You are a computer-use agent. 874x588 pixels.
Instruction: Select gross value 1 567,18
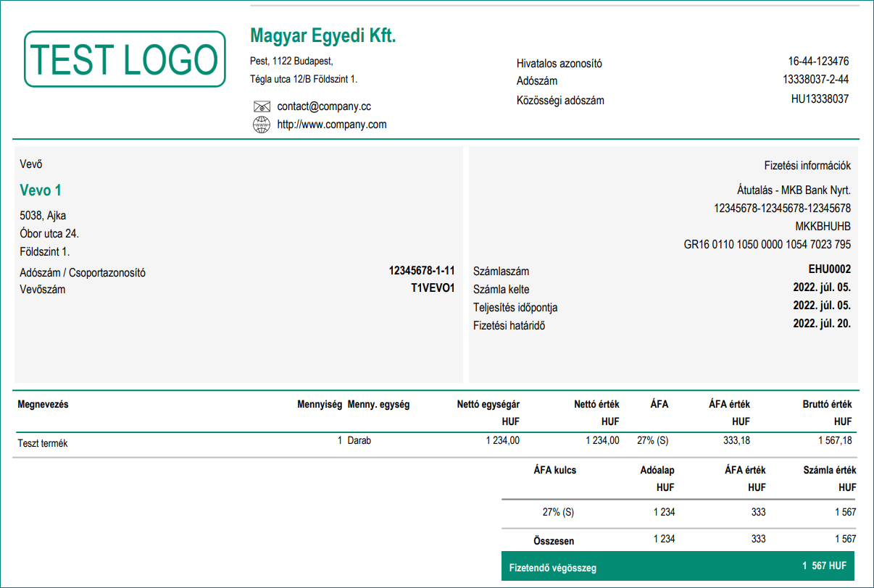tap(835, 440)
